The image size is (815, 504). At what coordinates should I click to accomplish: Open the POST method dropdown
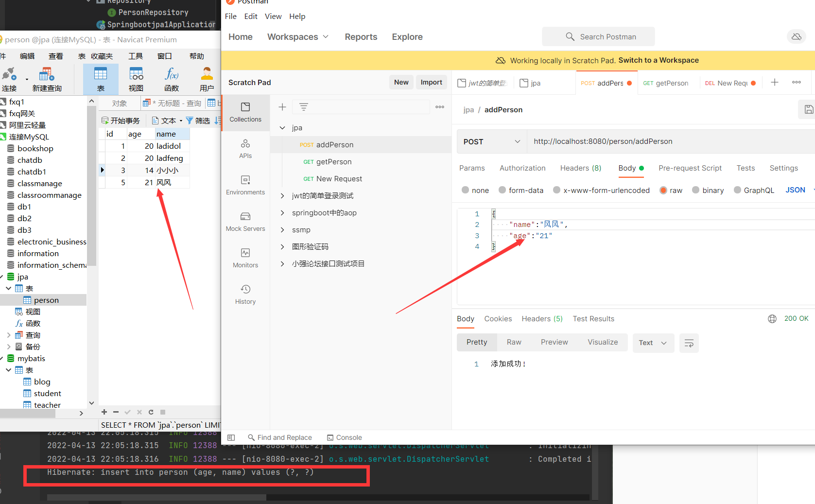492,141
